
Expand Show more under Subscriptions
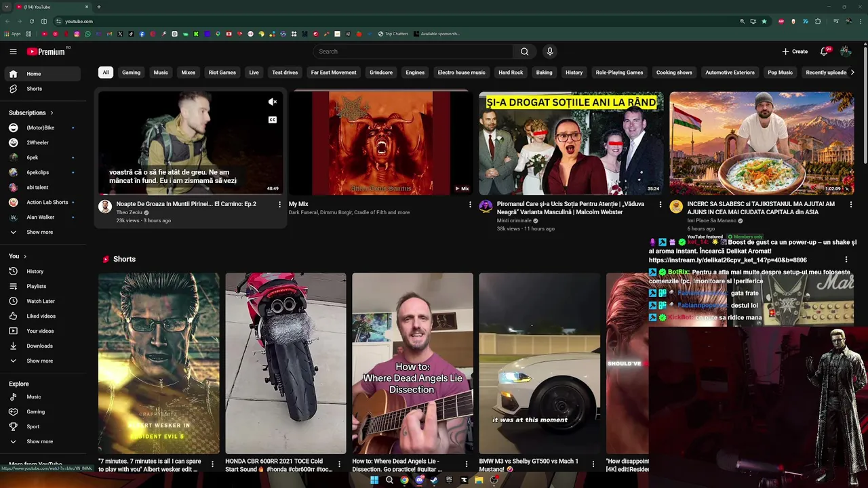point(43,232)
